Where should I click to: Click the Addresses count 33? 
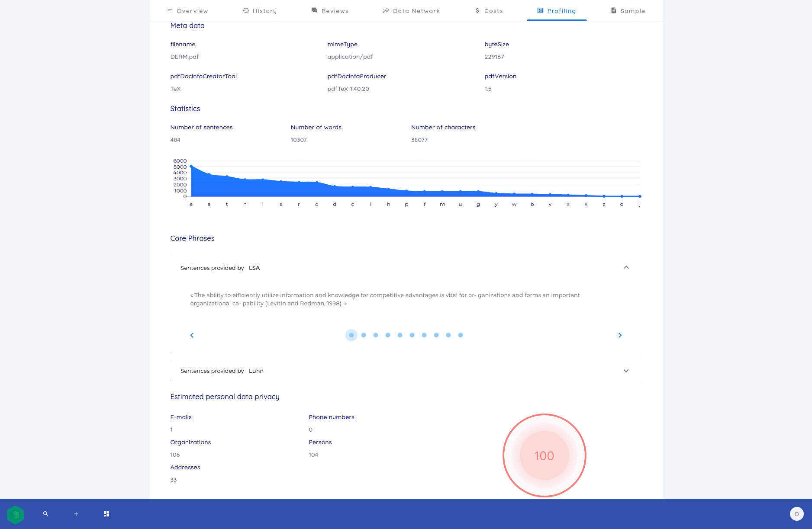pos(174,480)
